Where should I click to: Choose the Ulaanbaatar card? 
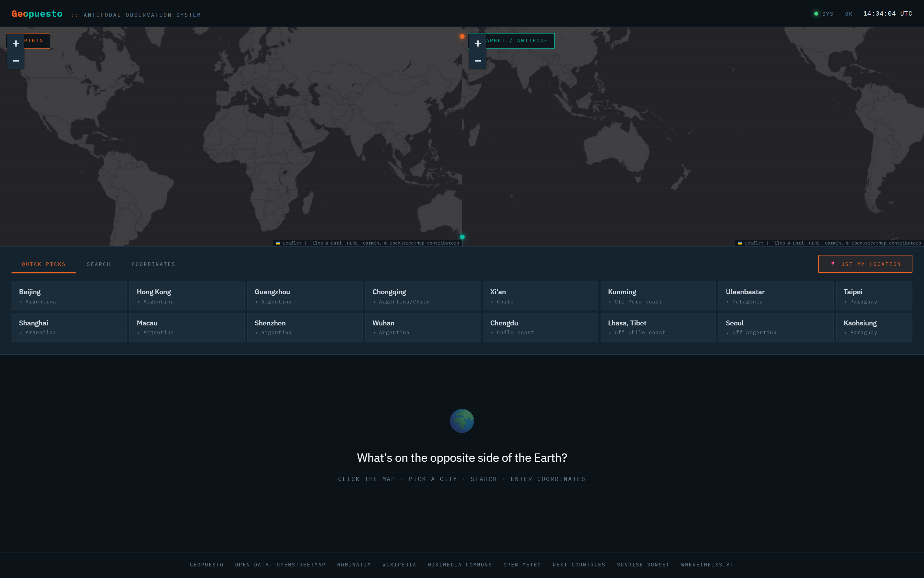(x=776, y=296)
